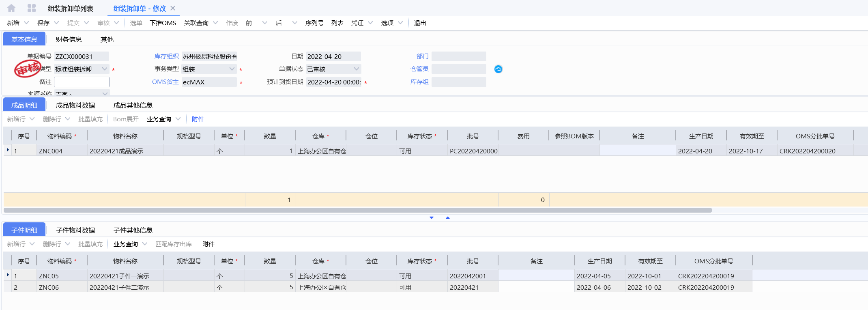Image resolution: width=868 pixels, height=310 pixels.
Task: Expand the 选项 dropdown arrow
Action: pyautogui.click(x=400, y=23)
